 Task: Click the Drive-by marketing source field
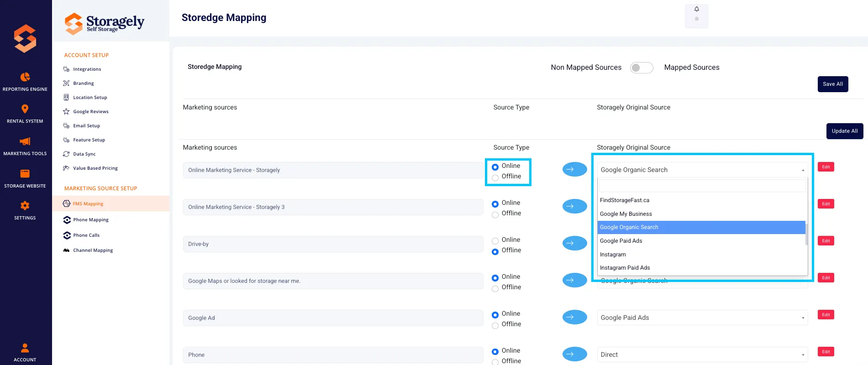(x=333, y=244)
